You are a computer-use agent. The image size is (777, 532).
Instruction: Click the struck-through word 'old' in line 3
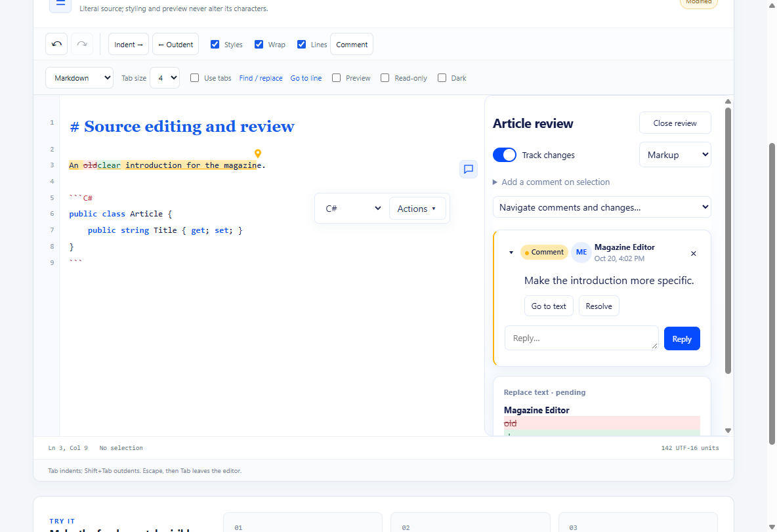90,165
